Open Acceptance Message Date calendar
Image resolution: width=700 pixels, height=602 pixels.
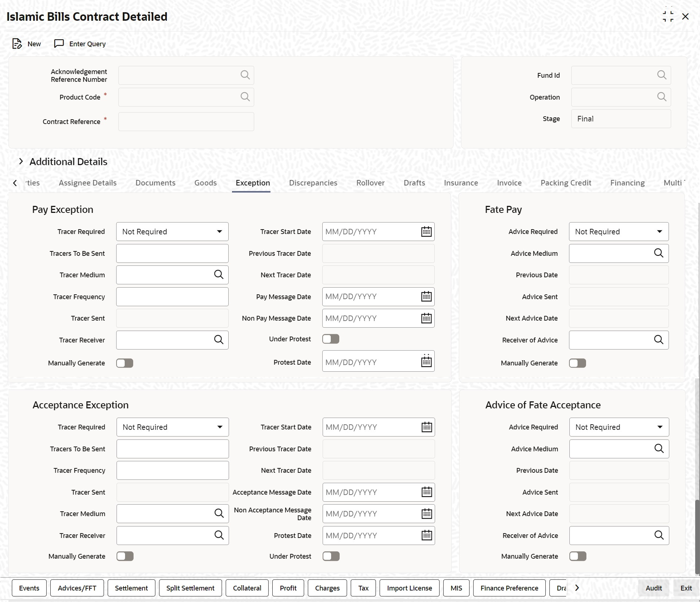pyautogui.click(x=427, y=492)
